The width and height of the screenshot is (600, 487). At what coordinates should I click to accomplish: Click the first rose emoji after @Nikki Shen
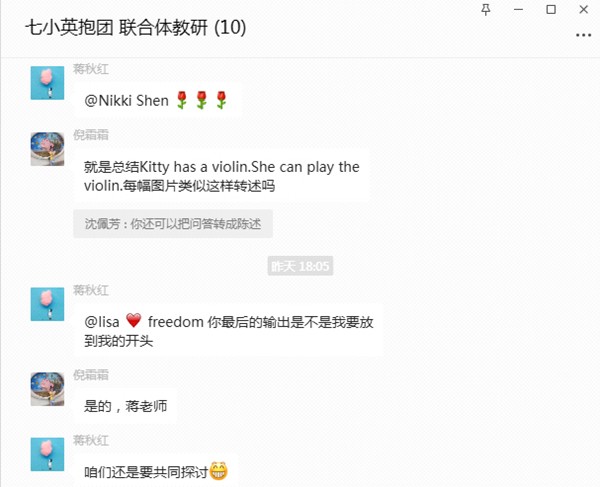pos(182,100)
